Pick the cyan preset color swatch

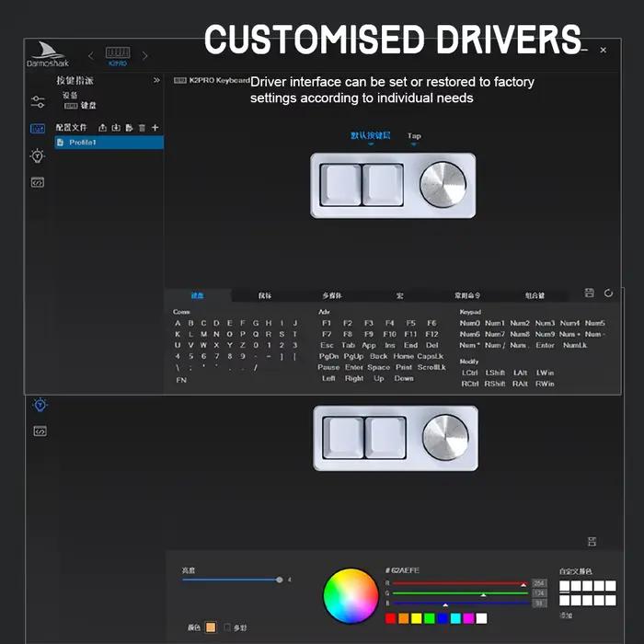point(455,618)
